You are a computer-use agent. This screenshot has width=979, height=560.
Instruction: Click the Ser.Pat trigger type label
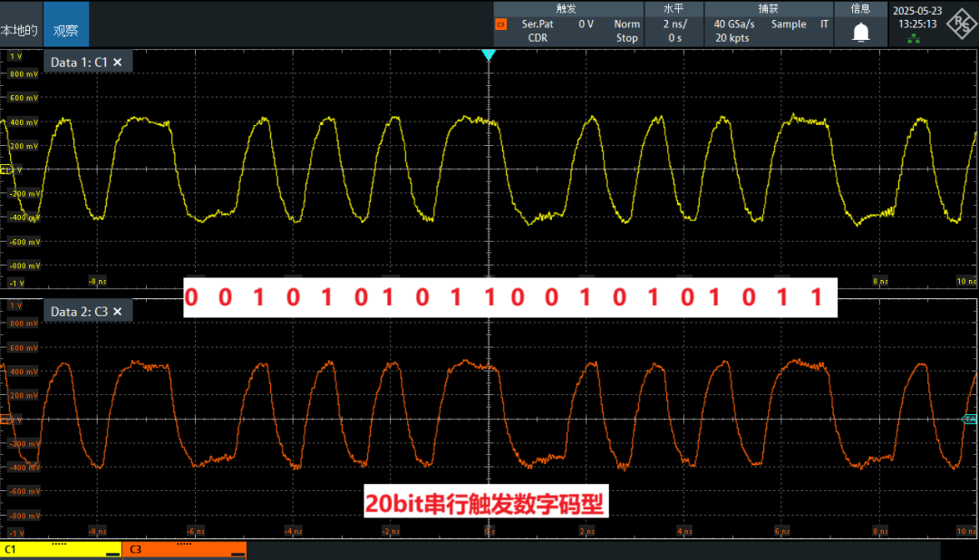(537, 24)
